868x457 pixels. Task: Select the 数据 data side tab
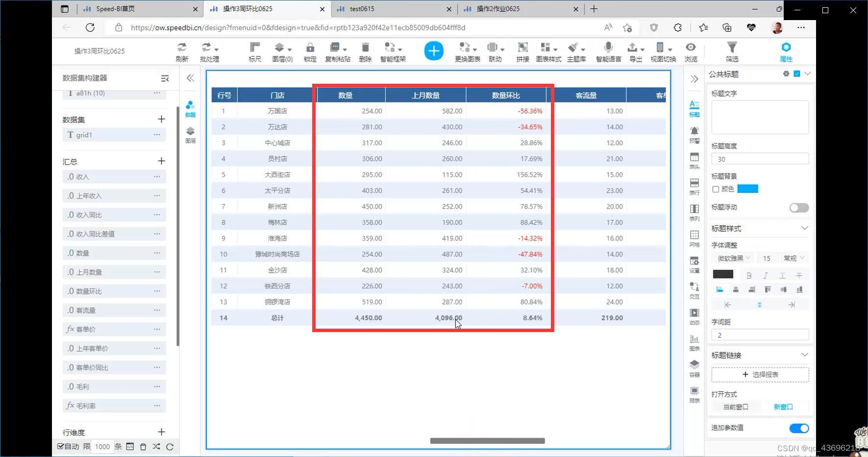pos(190,109)
